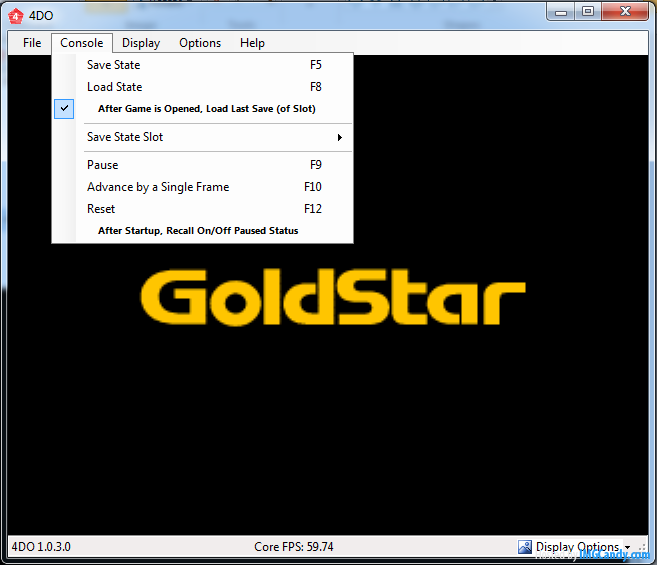This screenshot has height=565, width=657.
Task: Choose Load State menu entry
Action: (x=202, y=87)
